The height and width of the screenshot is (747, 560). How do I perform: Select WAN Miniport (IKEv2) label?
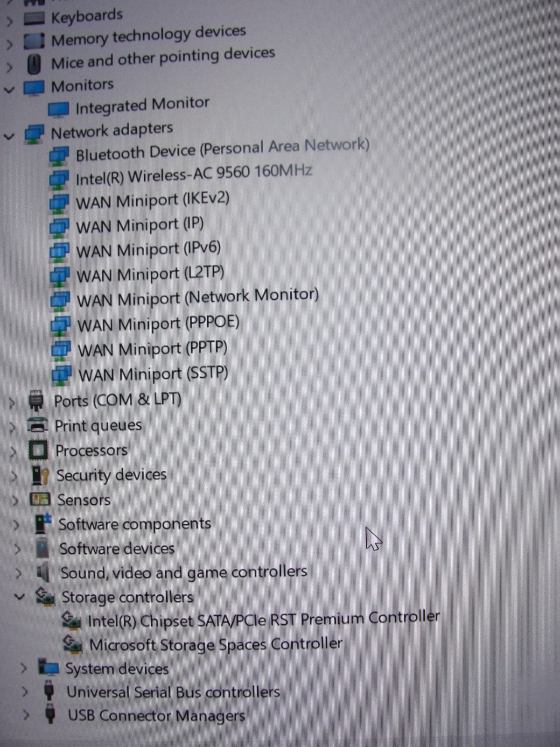click(153, 201)
